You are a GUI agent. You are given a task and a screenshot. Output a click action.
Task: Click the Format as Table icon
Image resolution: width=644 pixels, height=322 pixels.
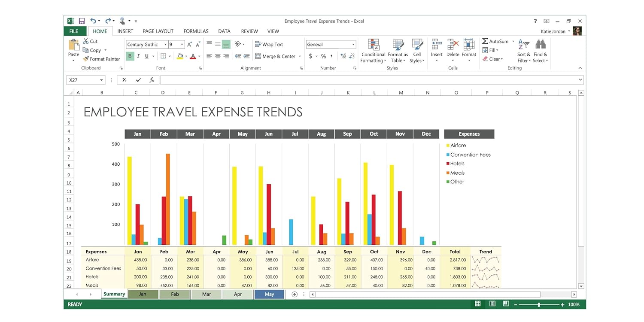click(x=398, y=45)
